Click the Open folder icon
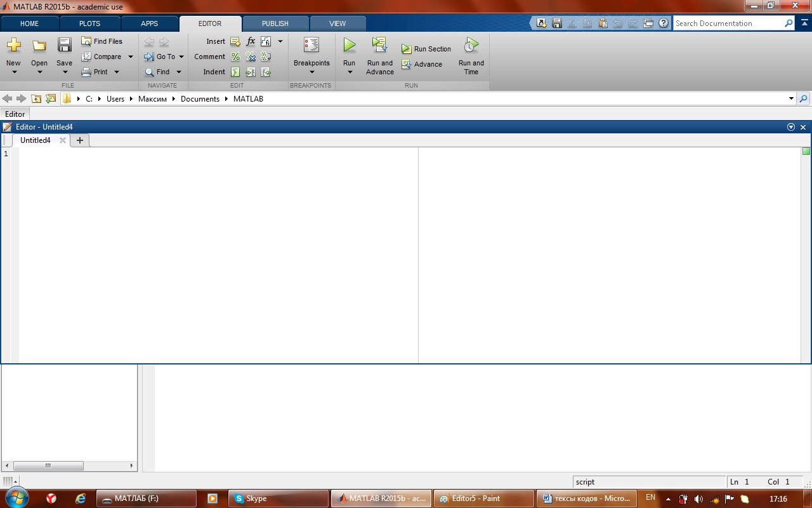812x508 pixels. (39, 45)
